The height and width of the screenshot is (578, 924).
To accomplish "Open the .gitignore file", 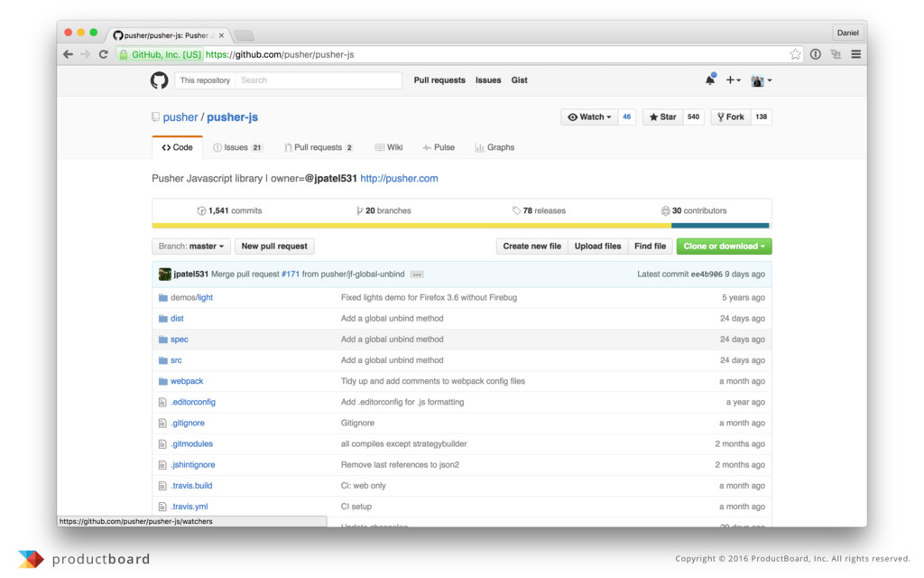I will [188, 424].
